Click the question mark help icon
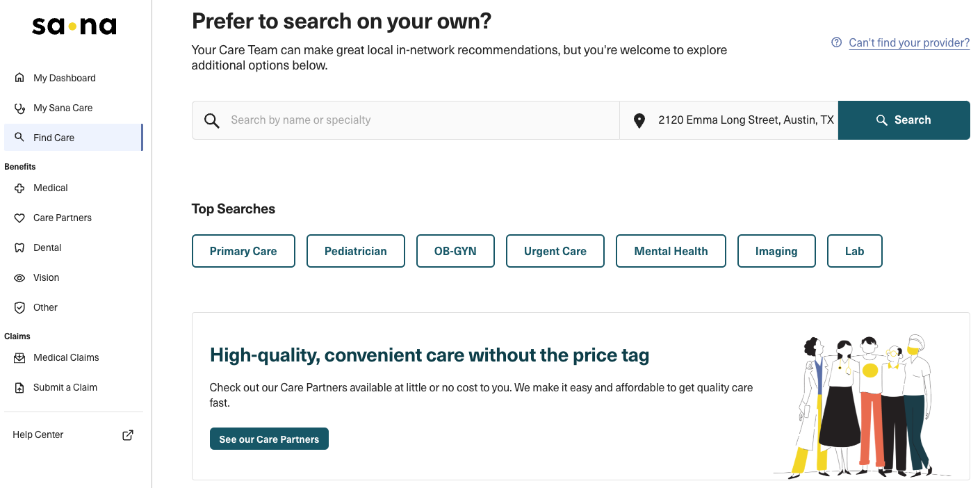Image resolution: width=980 pixels, height=488 pixels. [837, 42]
